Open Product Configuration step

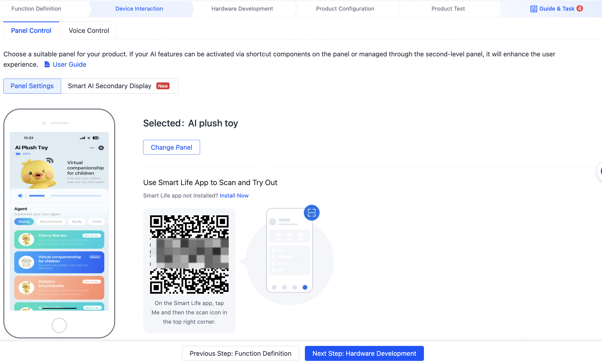pos(345,9)
